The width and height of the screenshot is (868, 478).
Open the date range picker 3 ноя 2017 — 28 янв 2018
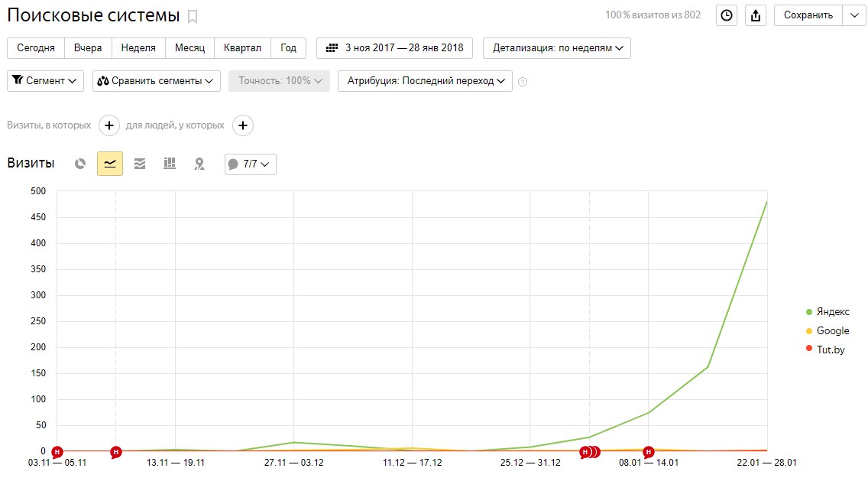[395, 48]
